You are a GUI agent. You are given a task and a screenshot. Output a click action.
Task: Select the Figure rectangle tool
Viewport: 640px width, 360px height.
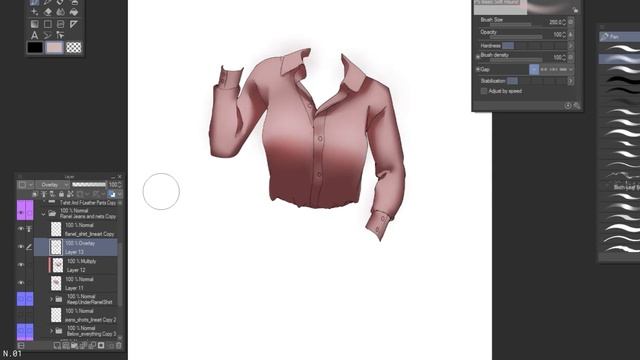48,24
